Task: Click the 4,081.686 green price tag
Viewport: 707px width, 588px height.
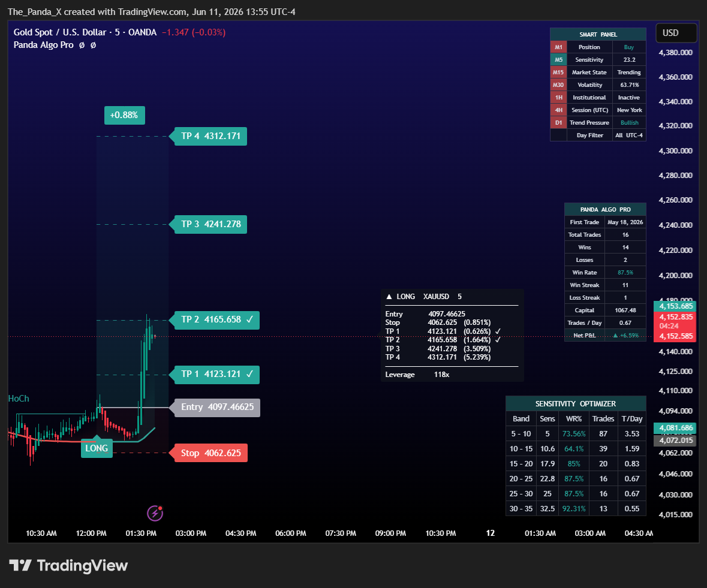Action: (675, 428)
